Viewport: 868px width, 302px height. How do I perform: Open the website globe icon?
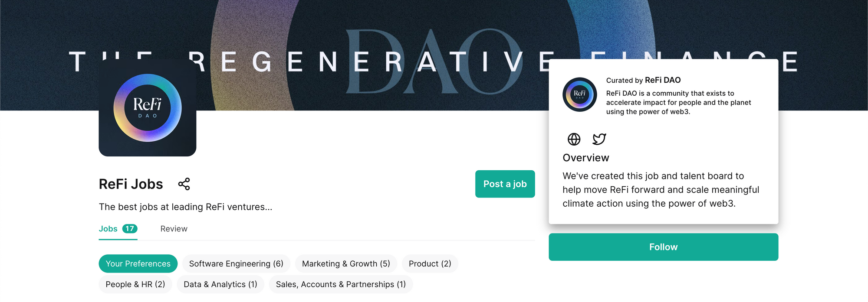pos(574,139)
